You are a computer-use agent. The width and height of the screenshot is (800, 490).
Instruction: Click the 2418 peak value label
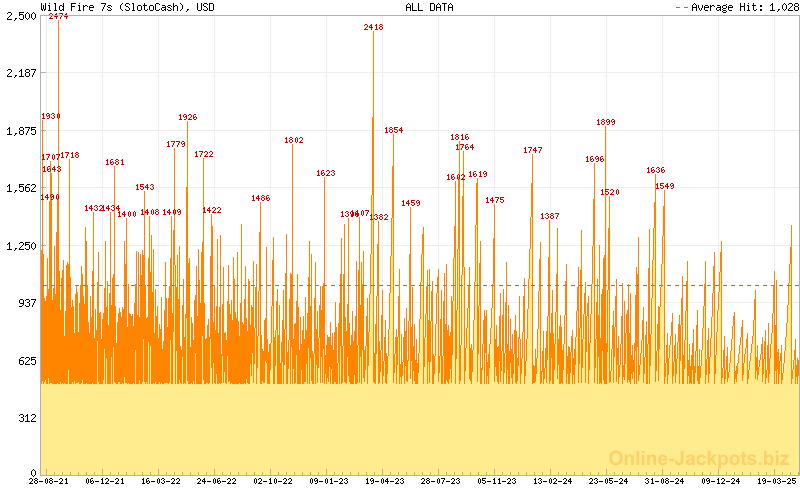373,28
